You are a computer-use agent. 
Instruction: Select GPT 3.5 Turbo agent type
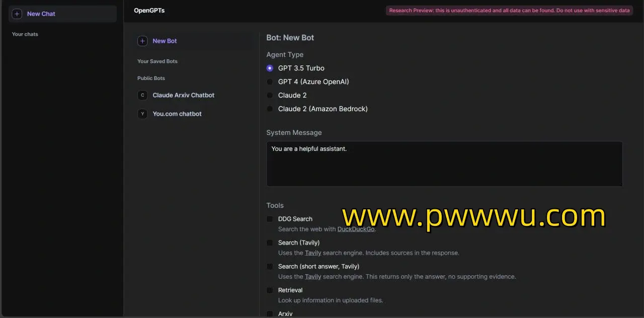pyautogui.click(x=270, y=68)
